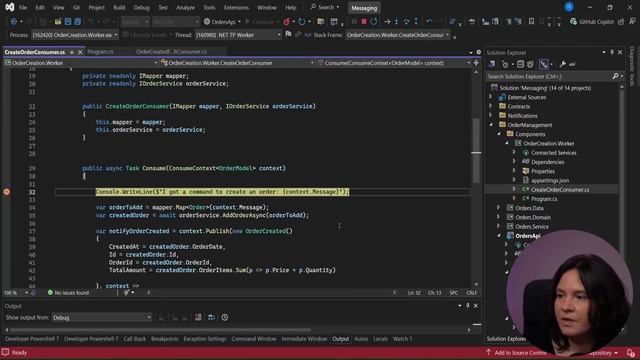Click the clock timestamp icon in Output panel
This screenshot has width=640, height=360.
click(224, 317)
